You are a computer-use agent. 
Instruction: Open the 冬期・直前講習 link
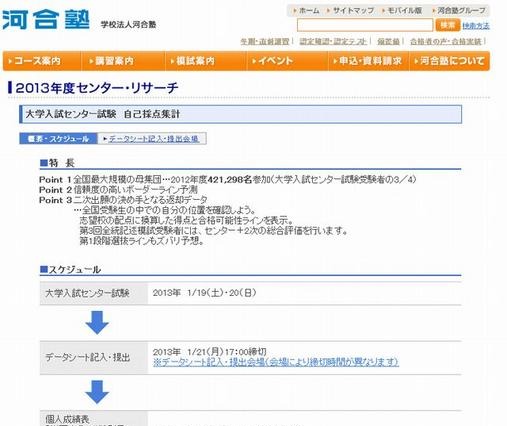[x=265, y=42]
